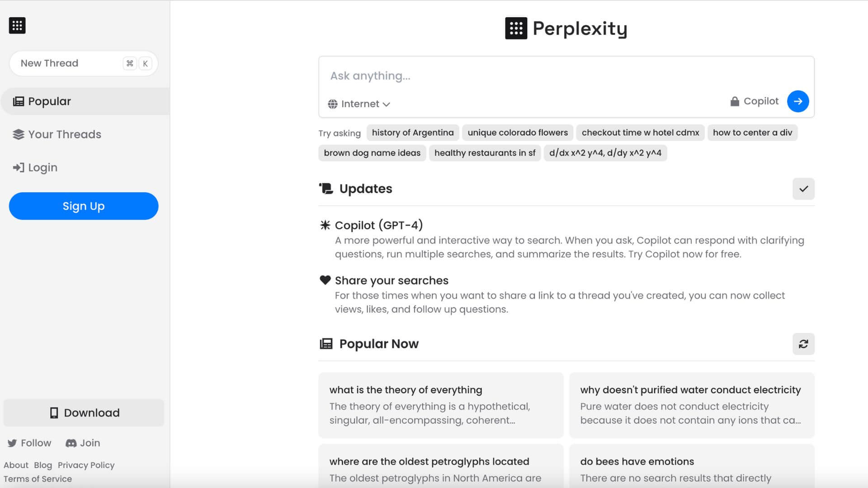This screenshot has height=488, width=868.
Task: Go to Your Threads
Action: pyautogui.click(x=64, y=134)
